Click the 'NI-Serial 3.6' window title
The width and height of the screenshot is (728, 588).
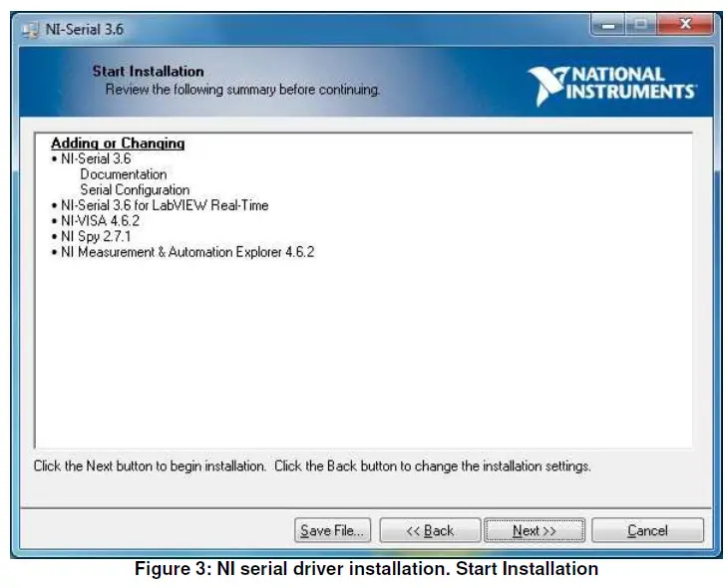(85, 30)
